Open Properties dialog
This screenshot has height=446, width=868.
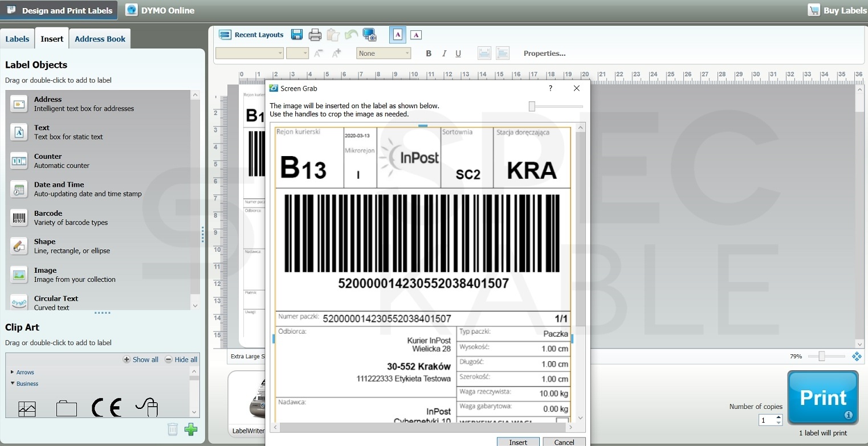pyautogui.click(x=545, y=54)
